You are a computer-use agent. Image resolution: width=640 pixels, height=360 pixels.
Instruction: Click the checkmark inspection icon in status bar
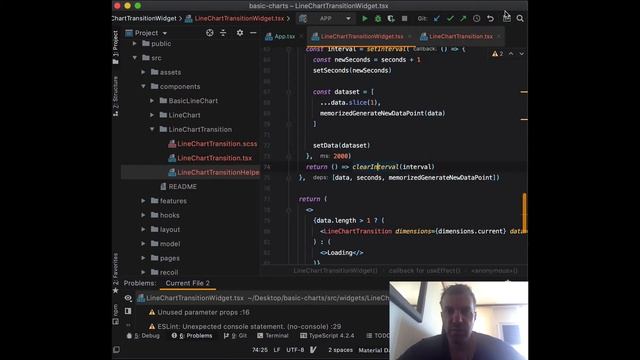313,350
